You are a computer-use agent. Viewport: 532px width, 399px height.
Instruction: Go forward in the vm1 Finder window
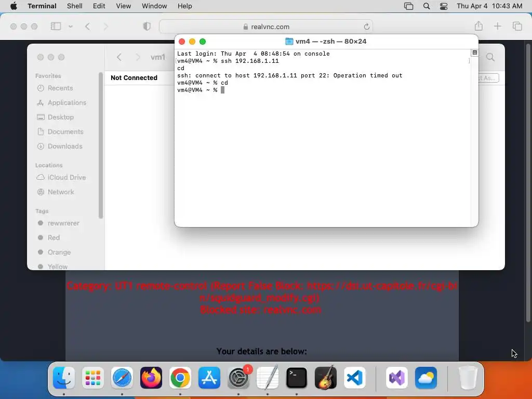(138, 57)
